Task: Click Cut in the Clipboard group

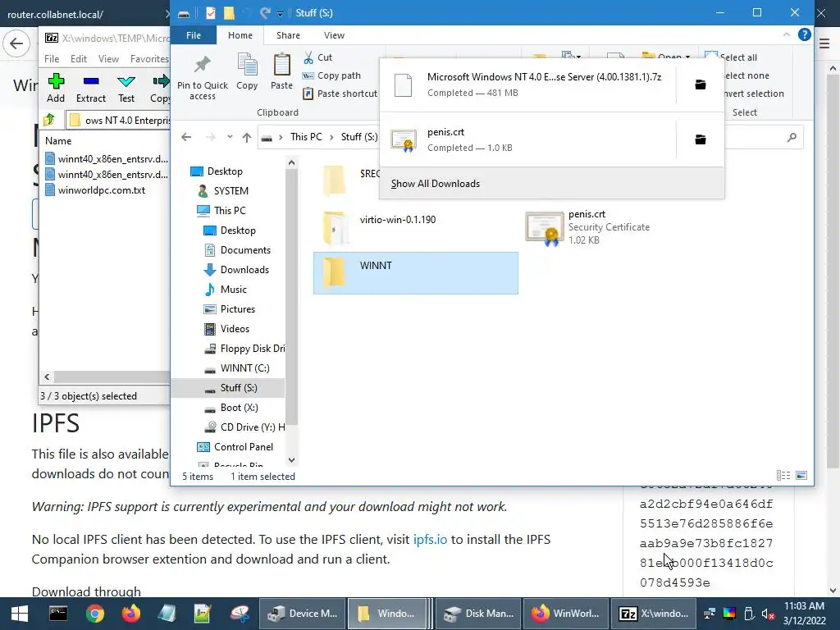Action: (x=317, y=57)
